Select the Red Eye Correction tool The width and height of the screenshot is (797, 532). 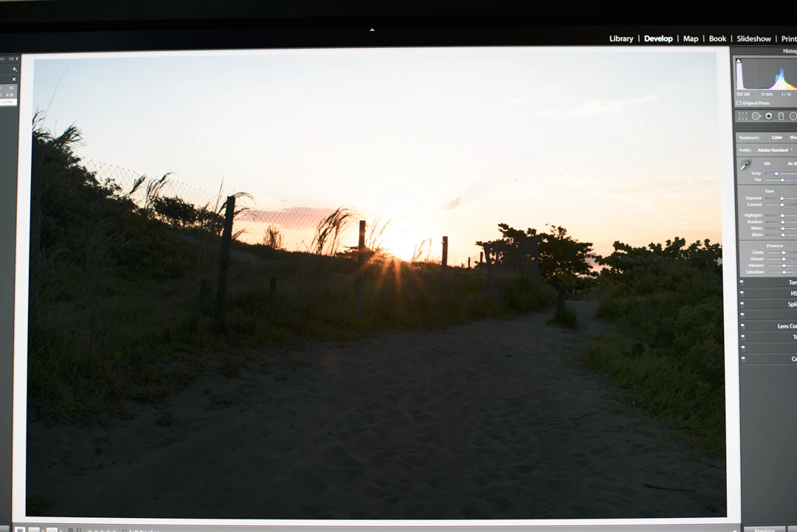[x=769, y=117]
